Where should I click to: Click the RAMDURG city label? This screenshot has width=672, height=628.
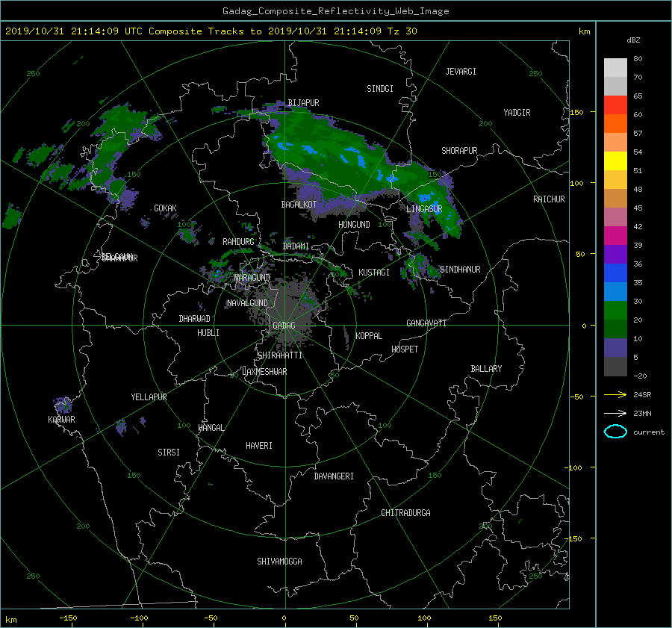238,242
